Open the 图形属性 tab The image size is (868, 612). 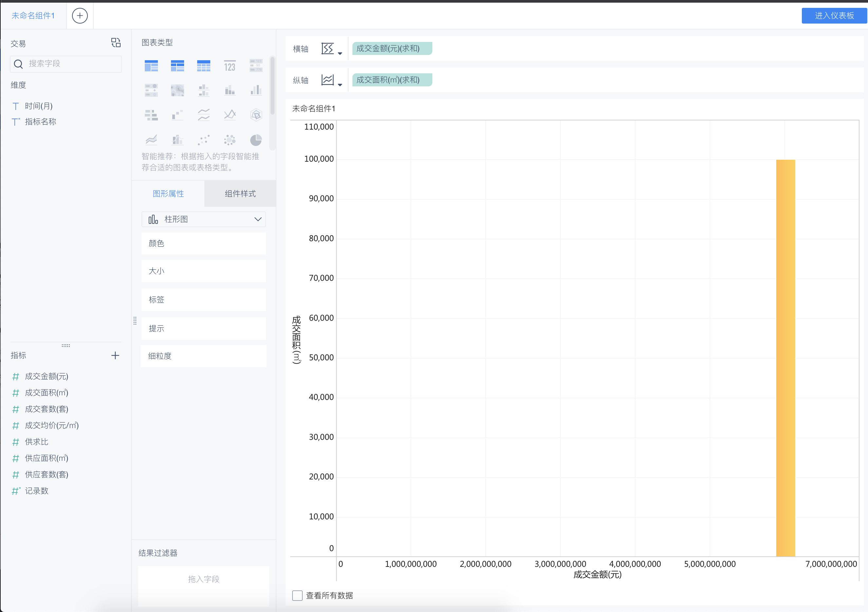tap(168, 194)
